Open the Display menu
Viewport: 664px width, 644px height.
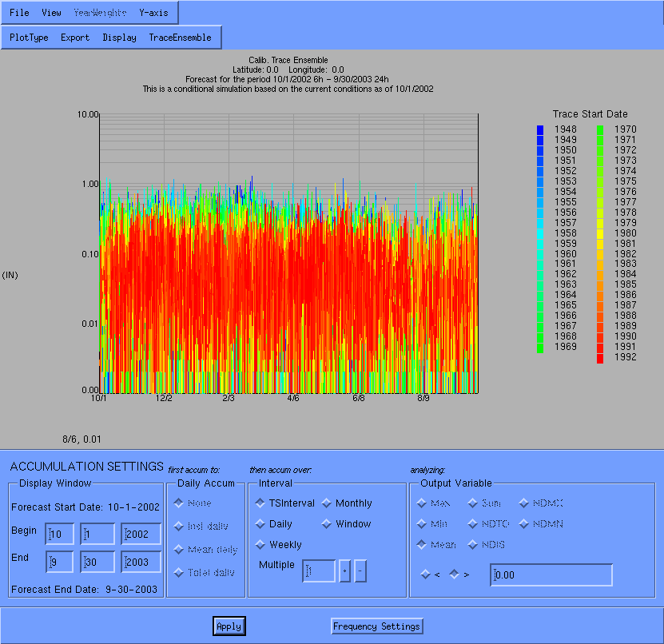119,38
